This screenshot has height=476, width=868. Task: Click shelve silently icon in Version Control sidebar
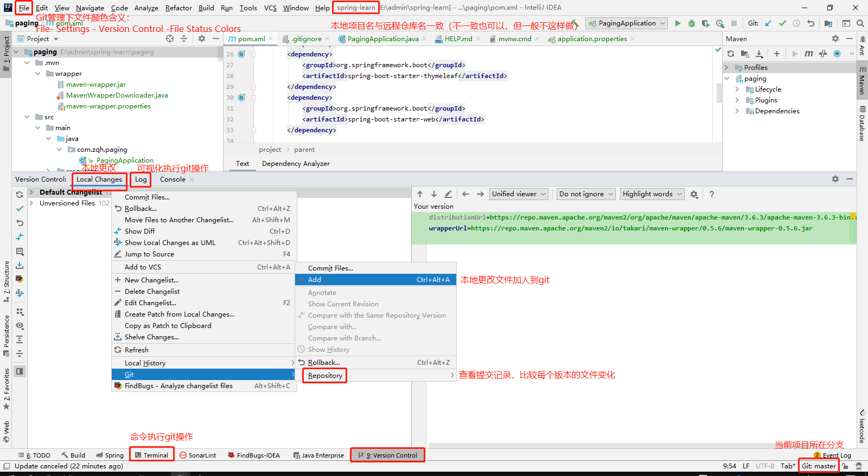(x=20, y=265)
